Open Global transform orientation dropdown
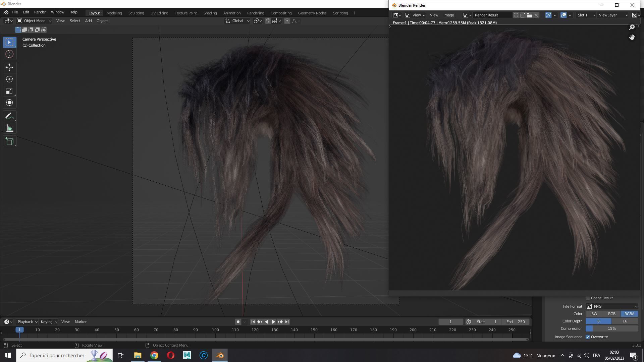This screenshot has width=644, height=362. point(237,21)
